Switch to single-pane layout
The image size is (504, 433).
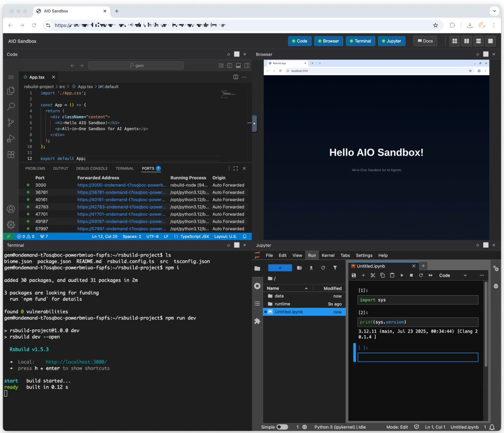pyautogui.click(x=490, y=41)
